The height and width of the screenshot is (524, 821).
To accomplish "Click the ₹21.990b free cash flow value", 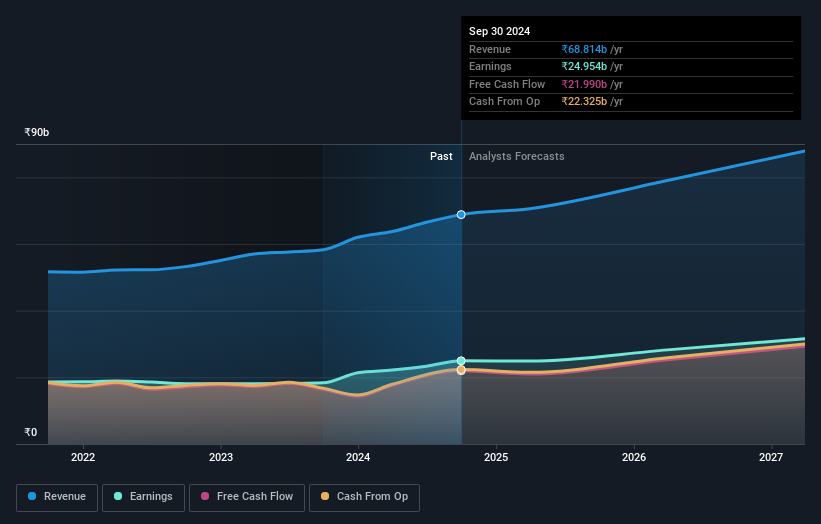I will 584,84.
